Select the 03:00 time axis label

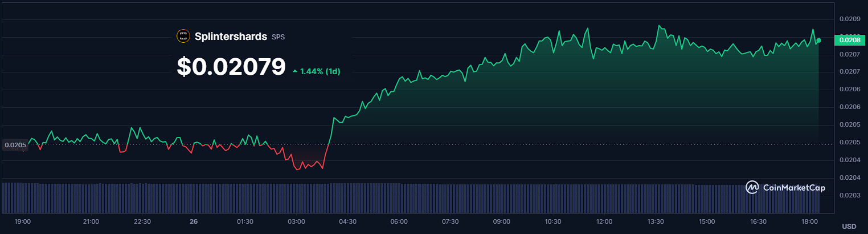(x=296, y=221)
